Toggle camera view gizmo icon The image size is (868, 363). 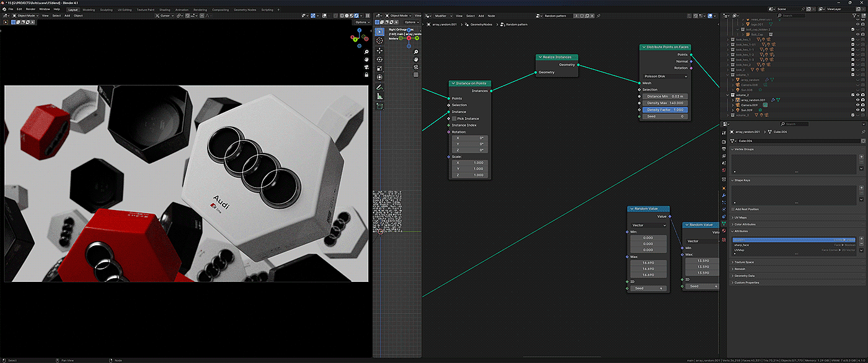point(416,67)
